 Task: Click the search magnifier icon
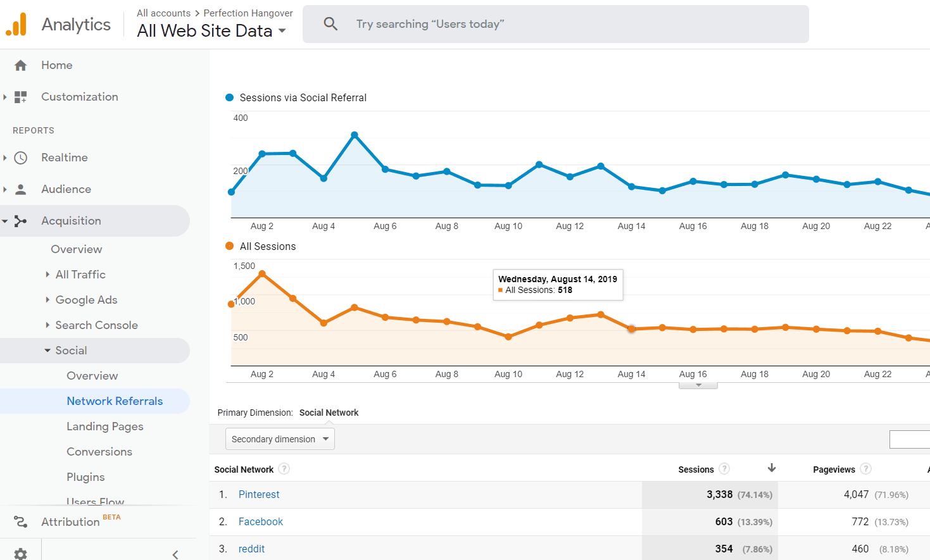(330, 24)
